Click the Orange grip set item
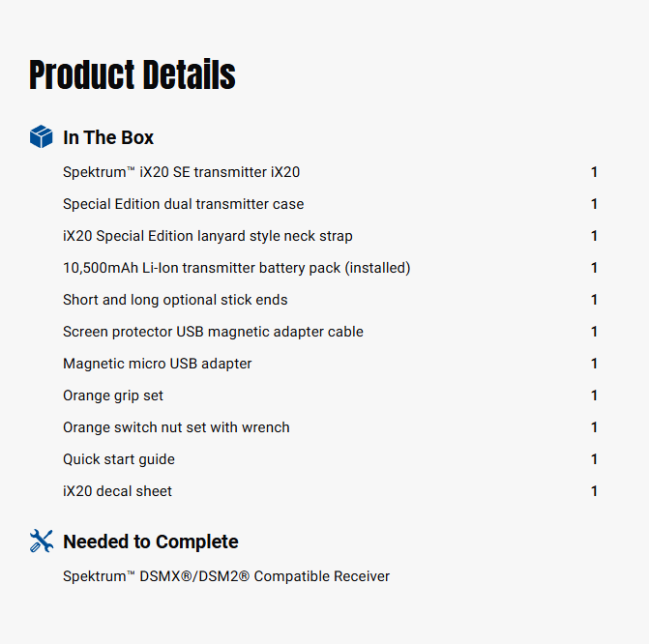 click(x=113, y=395)
